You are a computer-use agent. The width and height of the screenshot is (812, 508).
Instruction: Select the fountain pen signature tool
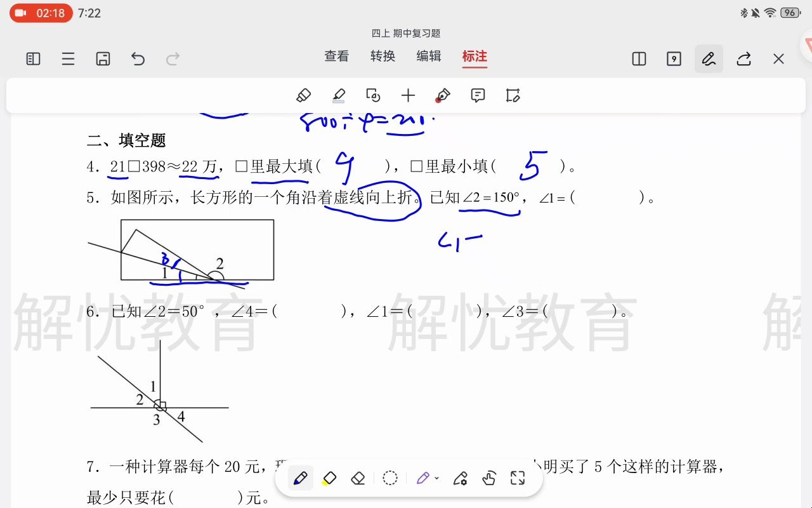(x=443, y=96)
